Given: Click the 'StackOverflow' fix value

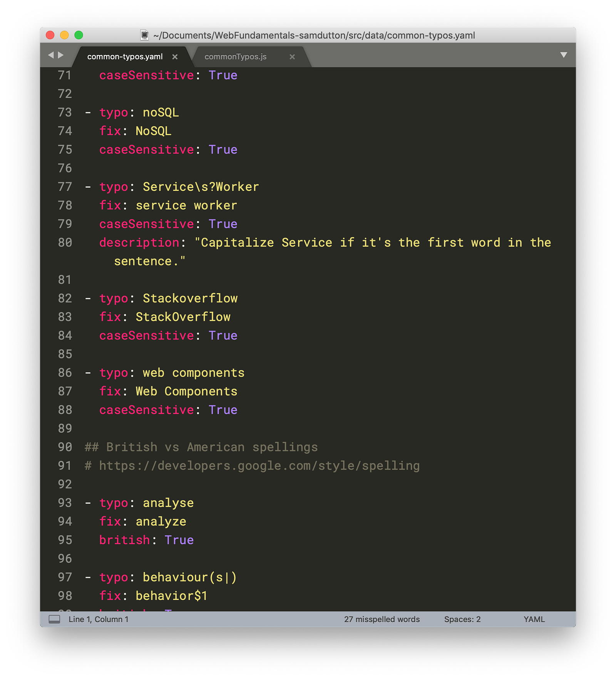Looking at the screenshot, I should 183,317.
